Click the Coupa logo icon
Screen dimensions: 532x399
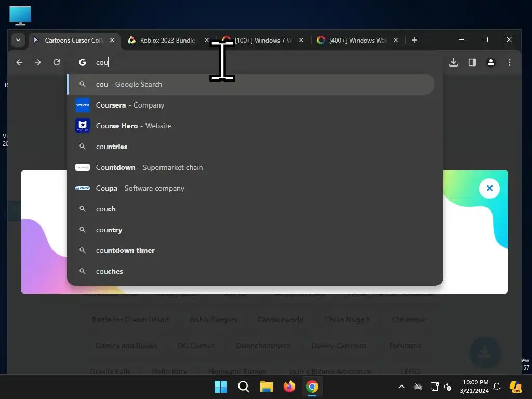(83, 188)
